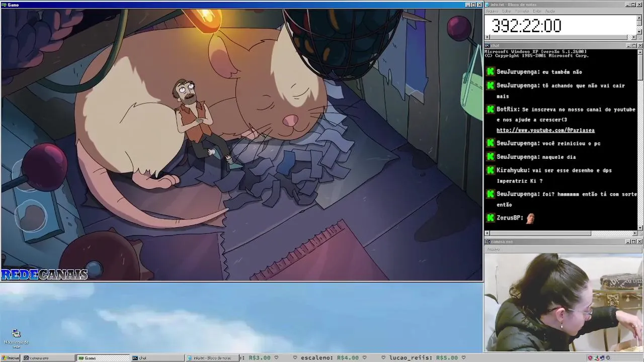Image resolution: width=644 pixels, height=362 pixels.
Task: Click 'Microsoft Windows XP' line in chat
Action: (x=535, y=51)
